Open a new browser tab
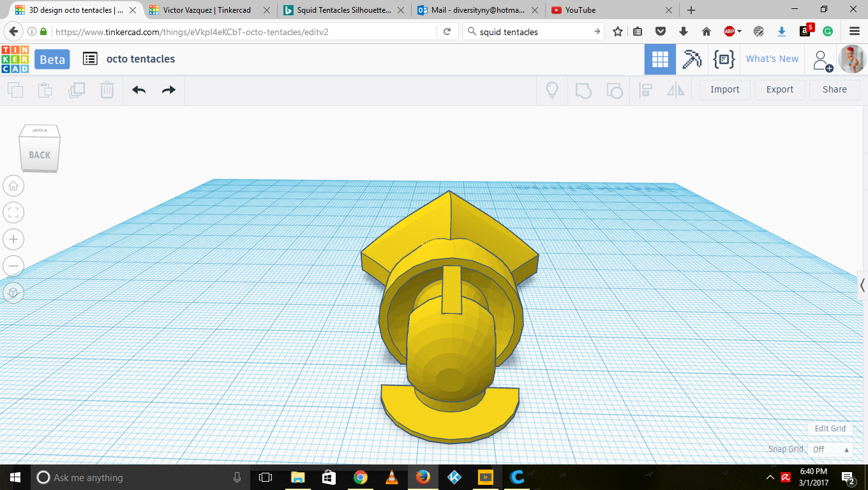 tap(691, 10)
